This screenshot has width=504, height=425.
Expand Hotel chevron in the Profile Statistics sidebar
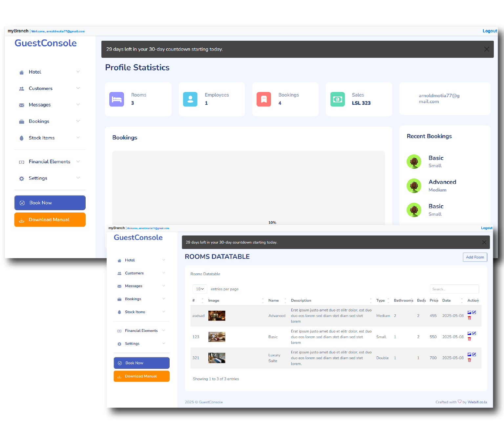(78, 72)
